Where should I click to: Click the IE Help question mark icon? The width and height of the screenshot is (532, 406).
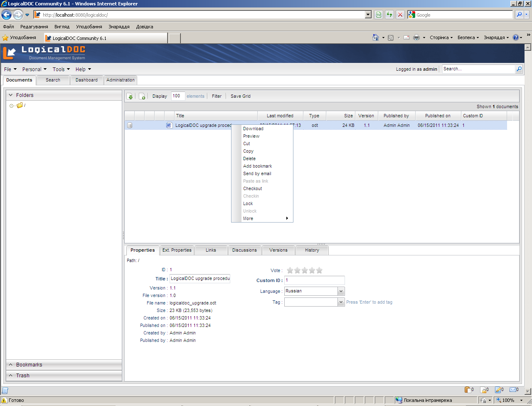coord(516,37)
